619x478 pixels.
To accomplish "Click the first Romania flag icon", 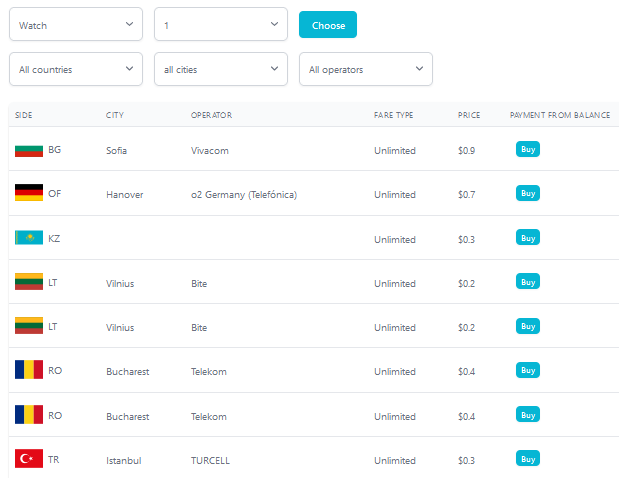I will pyautogui.click(x=29, y=371).
